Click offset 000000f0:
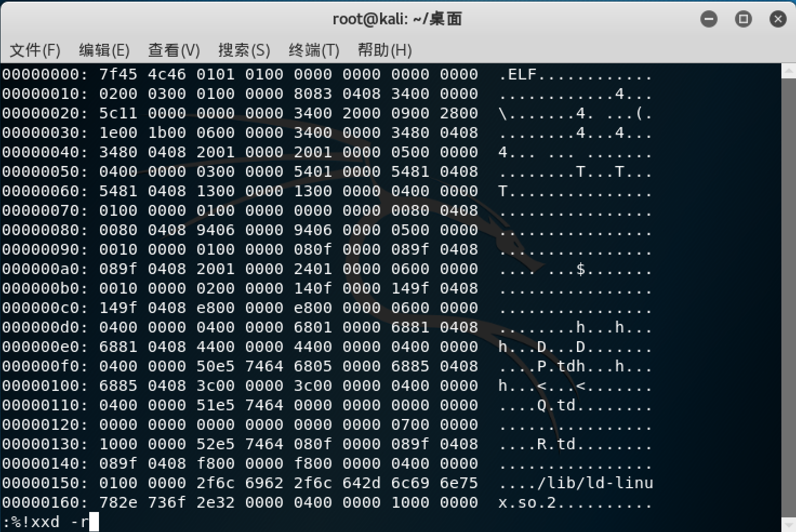This screenshot has height=532, width=796. click(45, 366)
